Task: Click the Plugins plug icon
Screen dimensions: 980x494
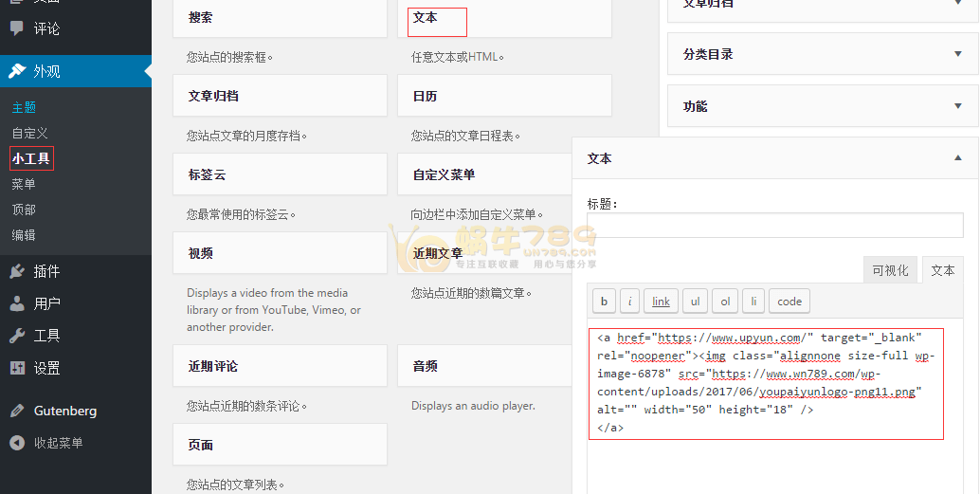Action: click(x=17, y=271)
